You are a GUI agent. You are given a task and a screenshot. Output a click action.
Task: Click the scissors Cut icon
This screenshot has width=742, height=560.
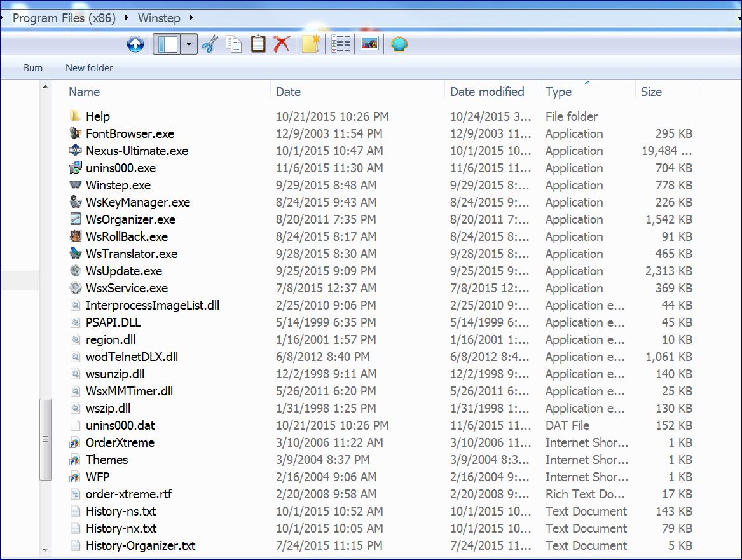point(209,44)
